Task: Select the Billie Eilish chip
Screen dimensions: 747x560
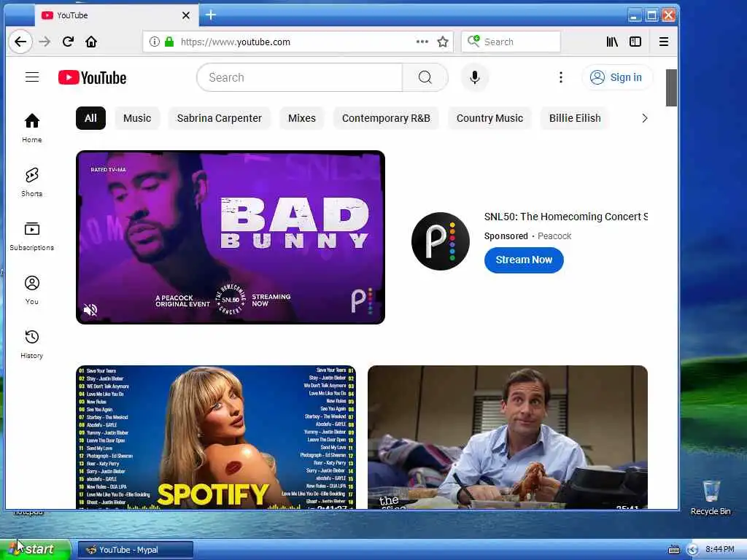Action: [575, 118]
